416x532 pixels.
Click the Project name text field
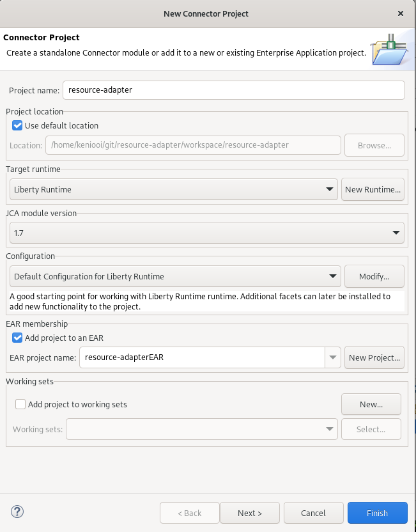[x=233, y=90]
